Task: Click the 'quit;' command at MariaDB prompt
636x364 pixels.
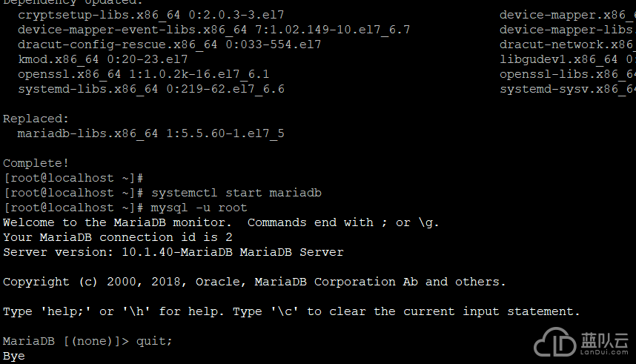Action: (154, 341)
